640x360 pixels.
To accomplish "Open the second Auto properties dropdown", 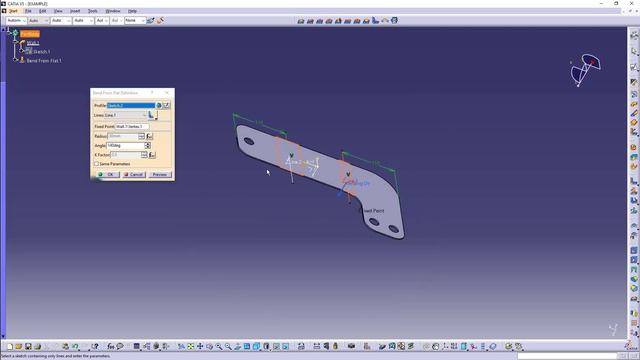I will click(x=39, y=20).
